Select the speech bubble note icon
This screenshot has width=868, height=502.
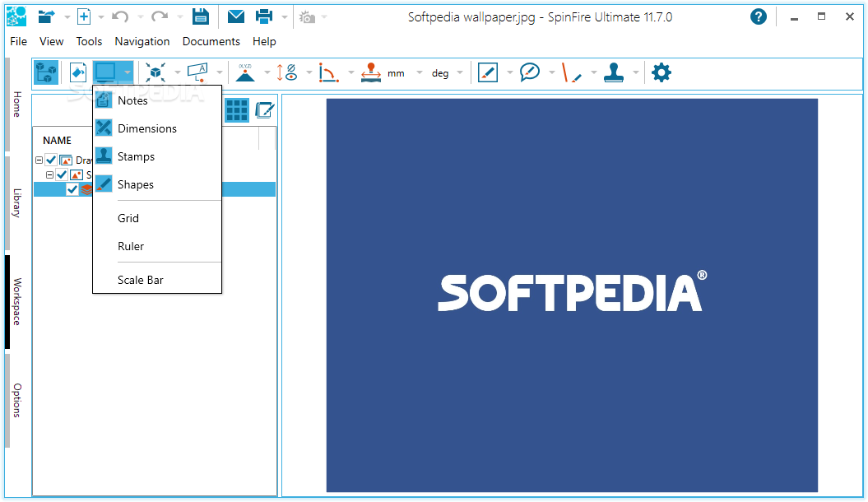coord(530,72)
